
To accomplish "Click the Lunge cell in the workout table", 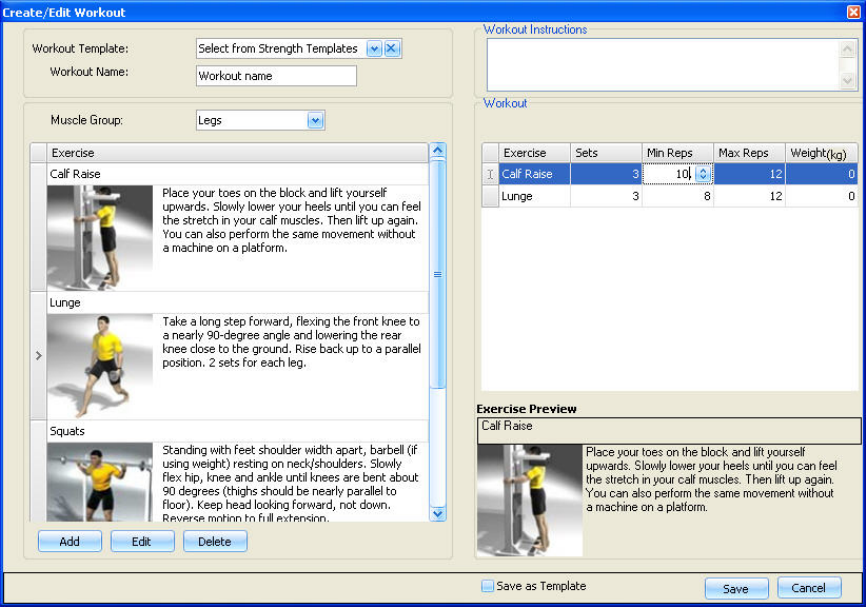I will [535, 196].
